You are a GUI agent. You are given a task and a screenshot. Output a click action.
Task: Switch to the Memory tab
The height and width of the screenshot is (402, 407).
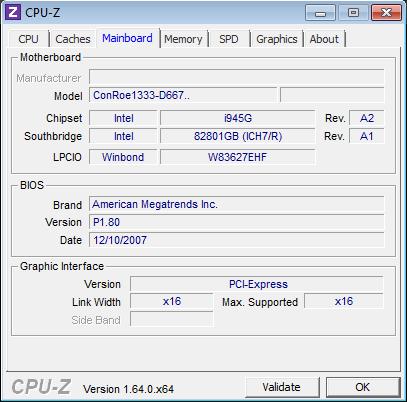coord(183,39)
